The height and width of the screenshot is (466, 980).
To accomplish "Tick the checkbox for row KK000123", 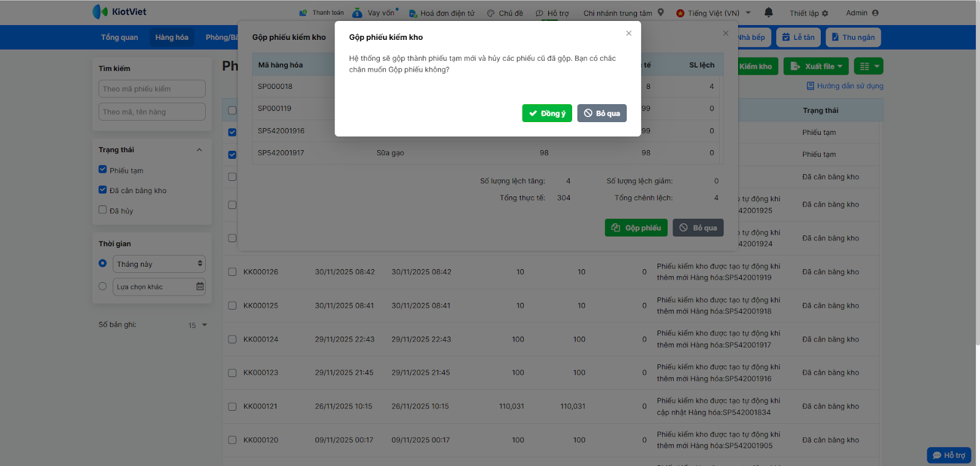I will [232, 373].
